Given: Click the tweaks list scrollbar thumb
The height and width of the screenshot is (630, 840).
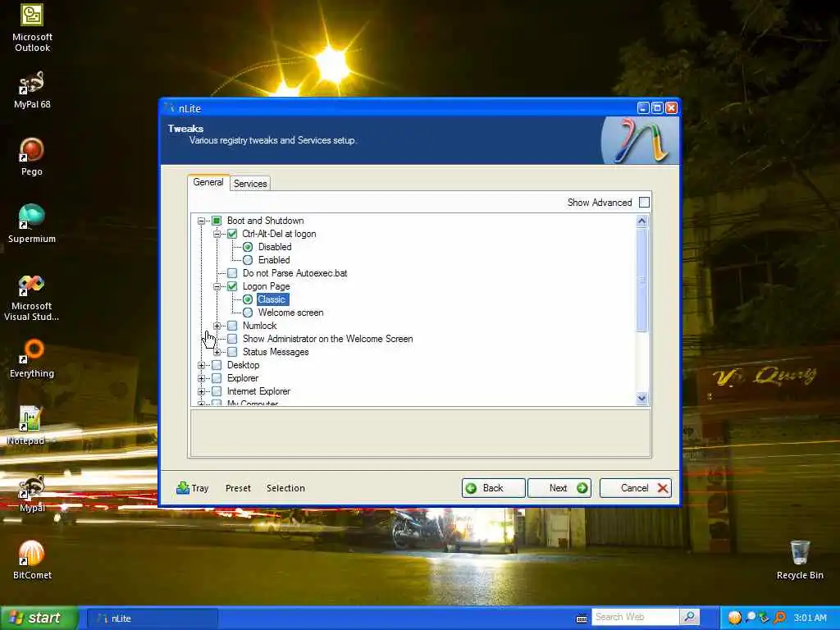Looking at the screenshot, I should tap(641, 280).
